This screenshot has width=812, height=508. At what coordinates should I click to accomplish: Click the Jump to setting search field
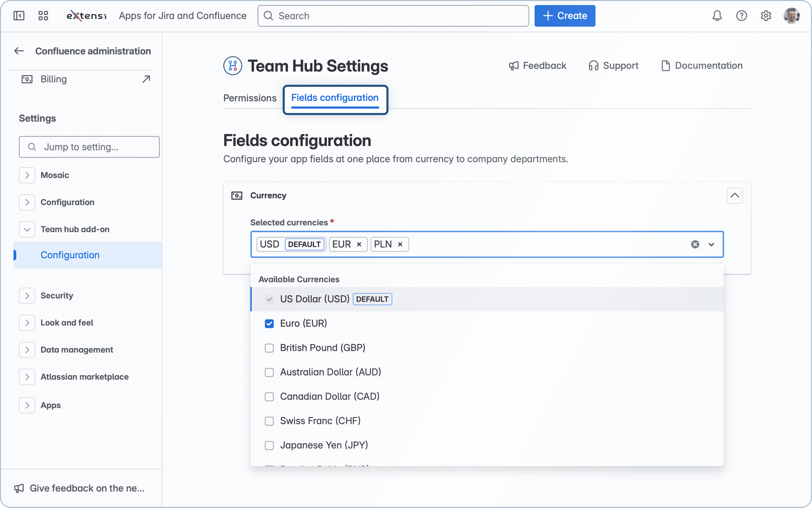89,147
